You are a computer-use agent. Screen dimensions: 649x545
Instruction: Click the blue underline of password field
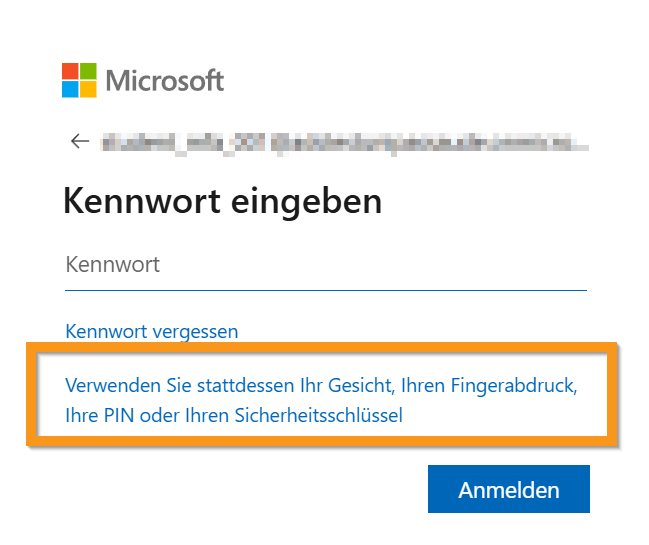click(325, 289)
